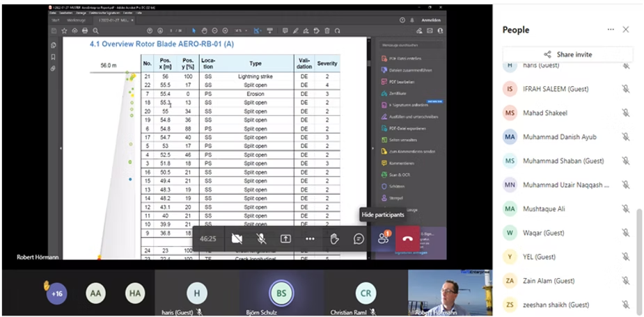Hang up with the red leave button

pyautogui.click(x=407, y=238)
